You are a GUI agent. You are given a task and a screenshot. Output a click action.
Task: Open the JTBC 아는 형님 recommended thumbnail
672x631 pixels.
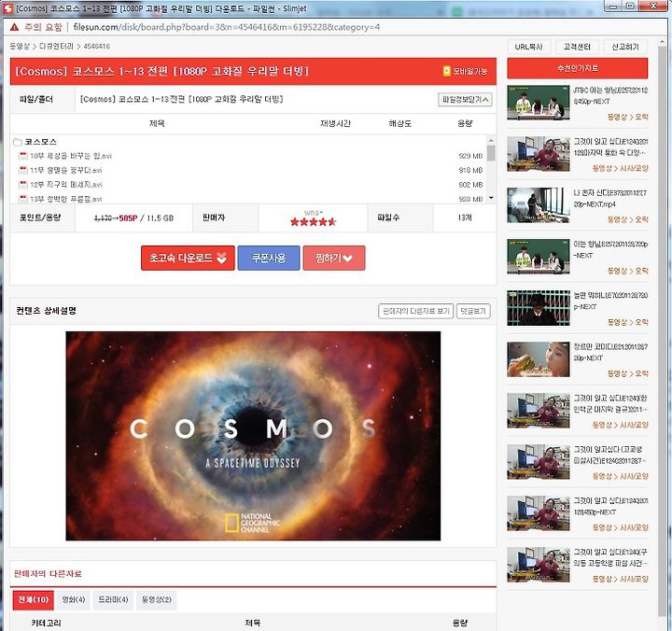[x=539, y=103]
